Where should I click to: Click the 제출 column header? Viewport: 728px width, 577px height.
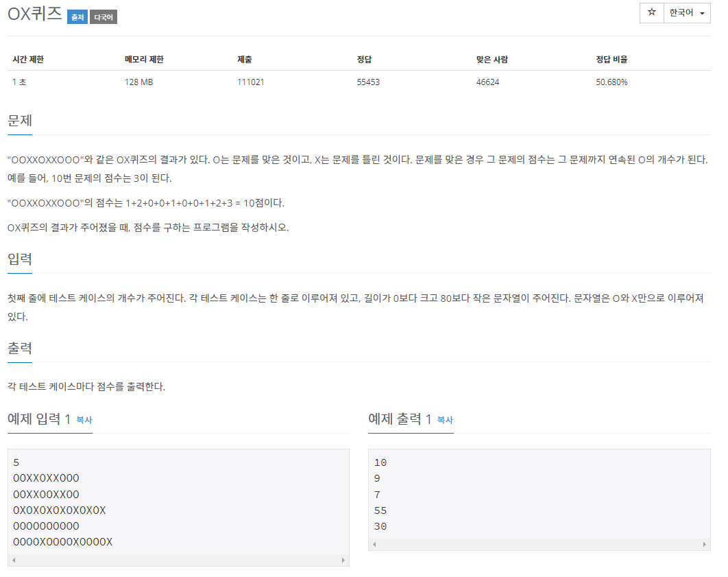point(245,60)
